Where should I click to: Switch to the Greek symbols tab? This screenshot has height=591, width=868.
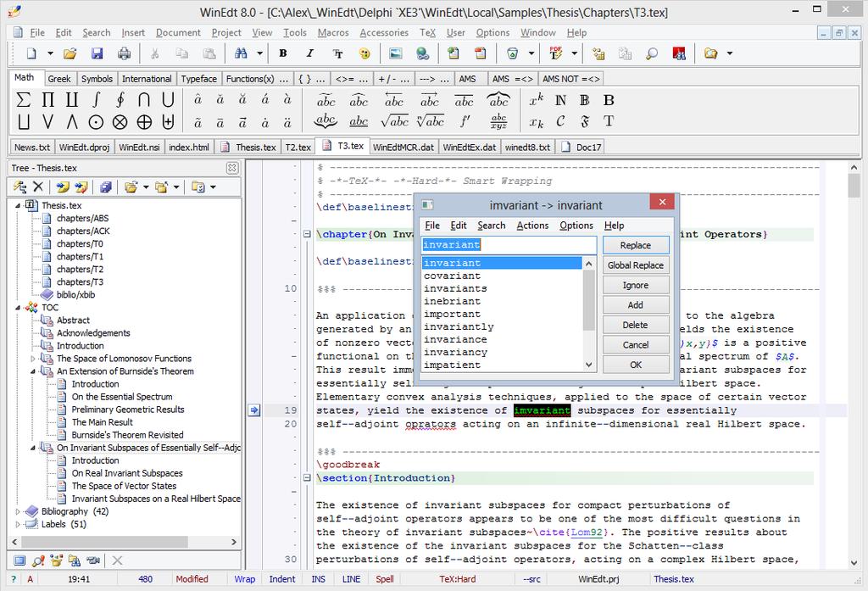(58, 79)
